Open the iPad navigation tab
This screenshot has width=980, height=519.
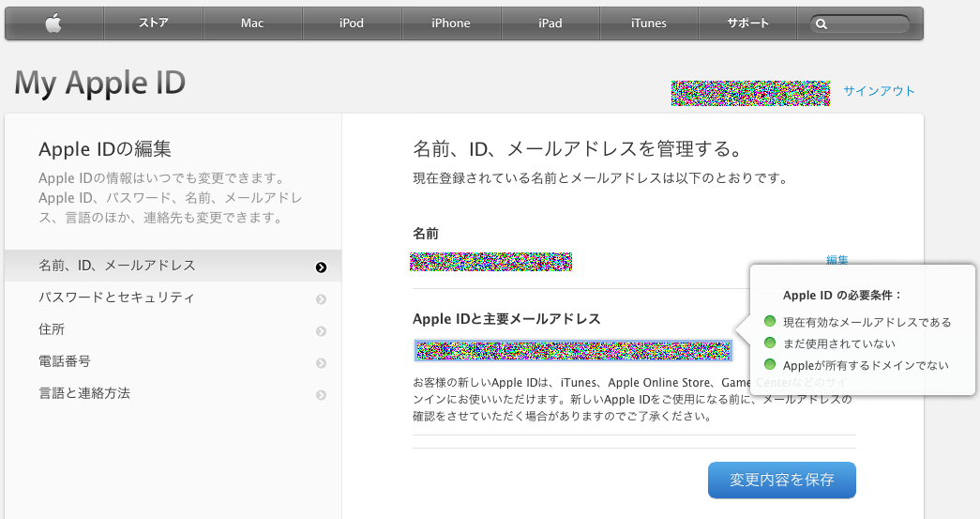550,23
